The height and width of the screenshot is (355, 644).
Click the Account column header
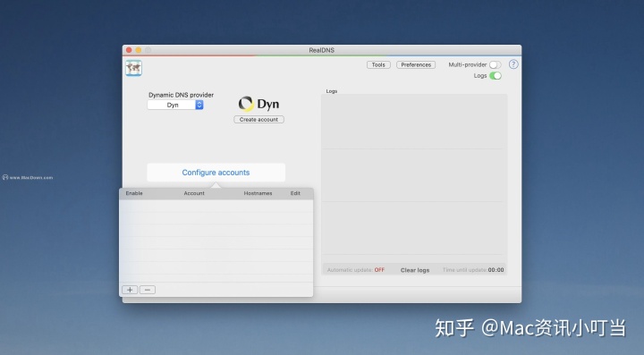[194, 193]
